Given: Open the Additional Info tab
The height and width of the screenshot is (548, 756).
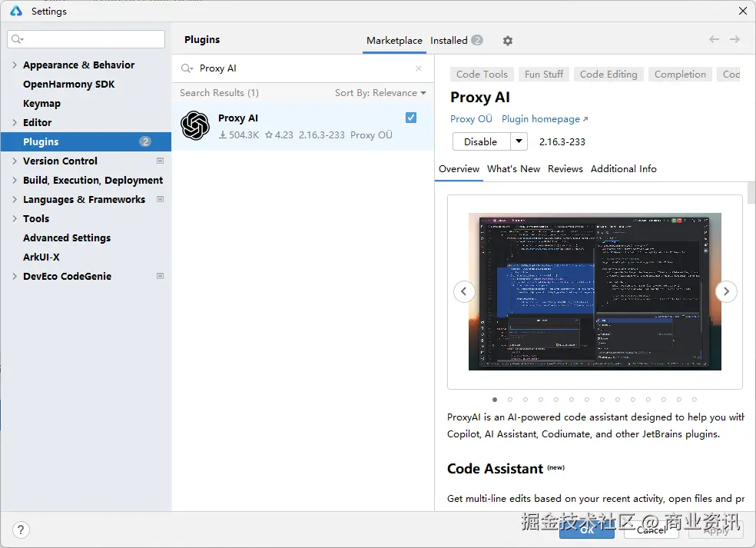Looking at the screenshot, I should click(x=623, y=169).
